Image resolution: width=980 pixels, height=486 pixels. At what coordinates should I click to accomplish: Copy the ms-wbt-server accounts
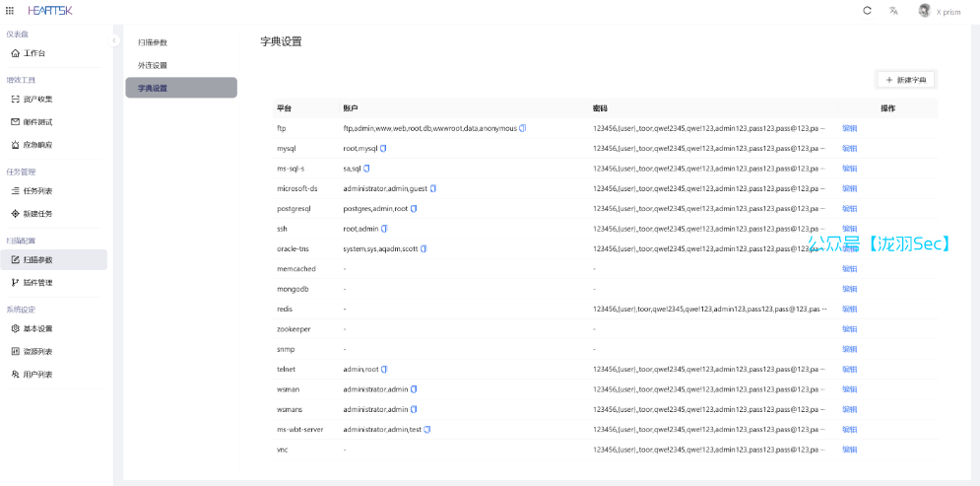click(x=427, y=429)
